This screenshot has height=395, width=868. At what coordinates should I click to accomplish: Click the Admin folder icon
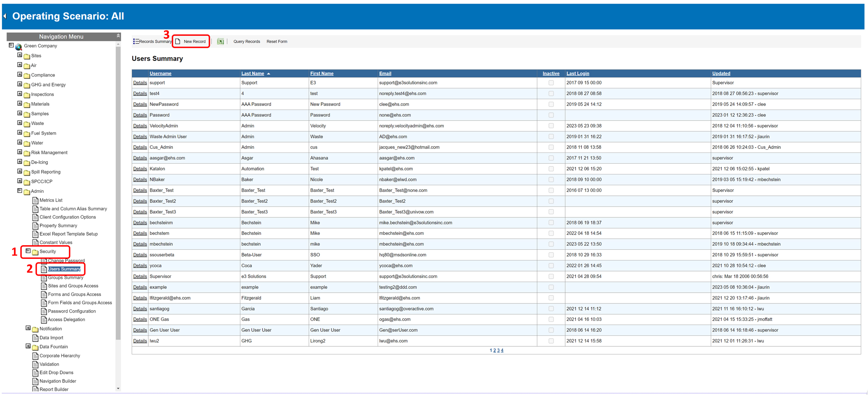click(x=27, y=192)
